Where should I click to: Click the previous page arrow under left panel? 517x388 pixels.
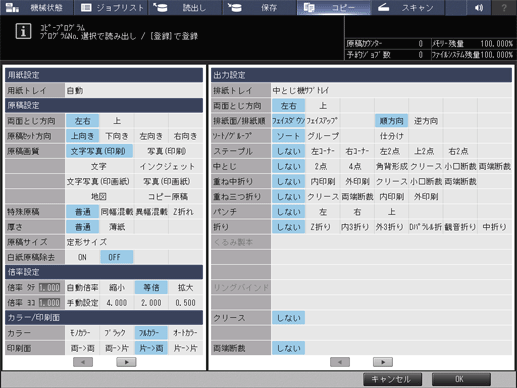coord(83,362)
